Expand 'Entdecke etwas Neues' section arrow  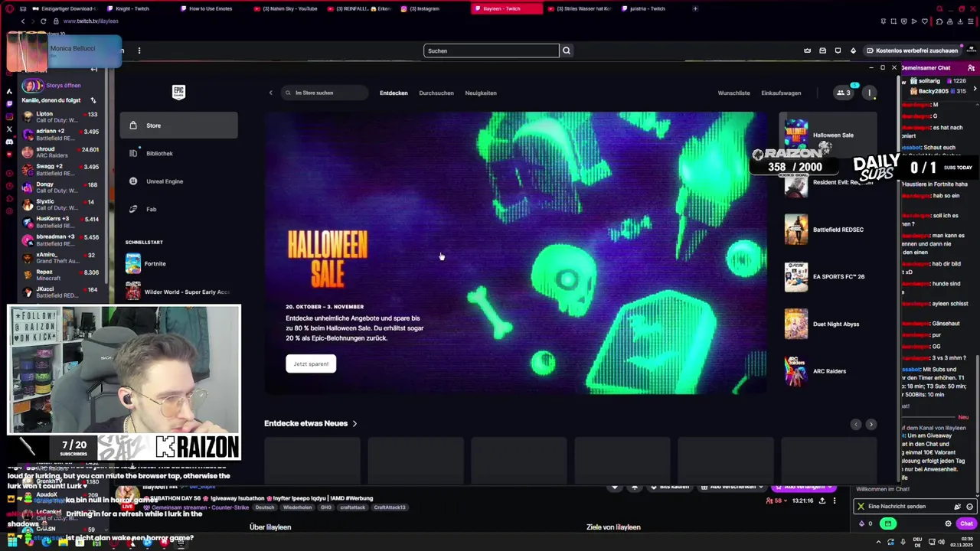point(354,423)
